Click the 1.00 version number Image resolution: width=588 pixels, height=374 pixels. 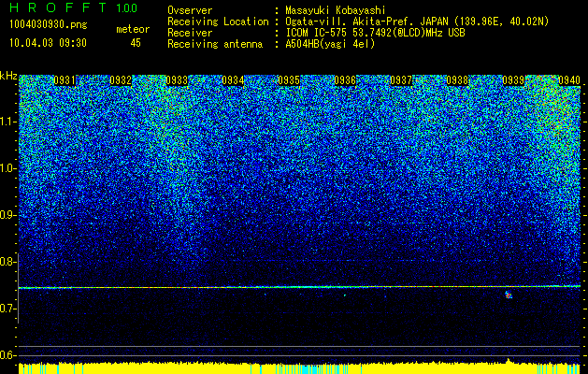pyautogui.click(x=127, y=8)
